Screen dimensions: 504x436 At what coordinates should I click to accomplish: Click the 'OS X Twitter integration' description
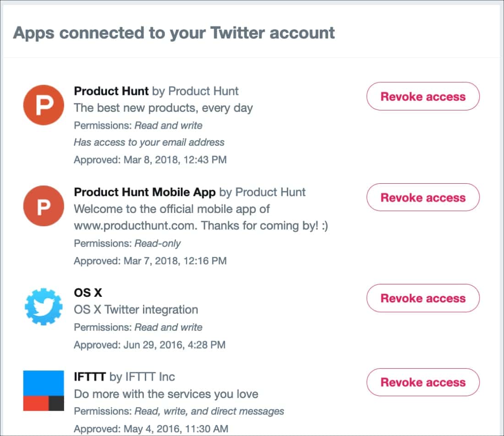pyautogui.click(x=136, y=310)
